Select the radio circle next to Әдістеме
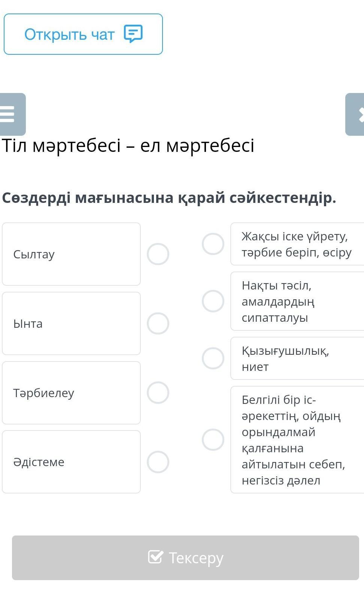 tap(158, 462)
